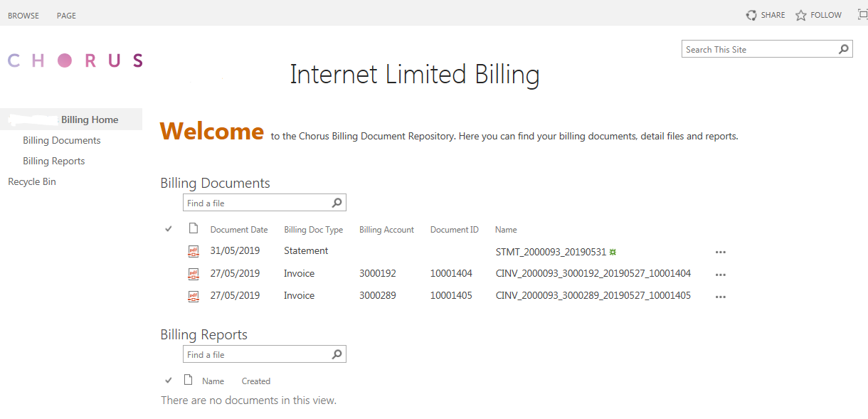Click billing account 3000192
The image size is (868, 419).
click(x=378, y=273)
